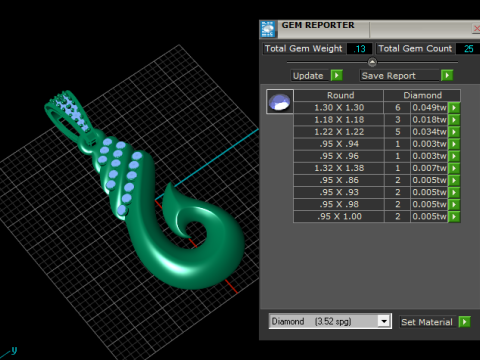
Task: Click the Total Gem Weight label
Action: [x=303, y=49]
